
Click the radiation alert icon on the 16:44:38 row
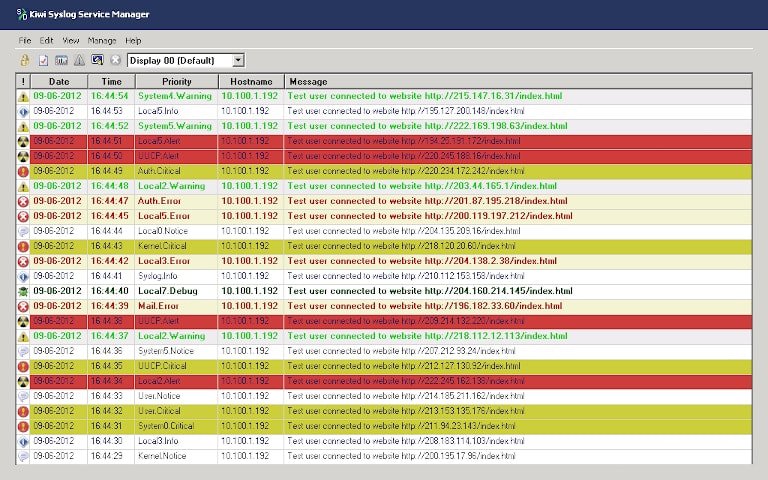click(23, 321)
